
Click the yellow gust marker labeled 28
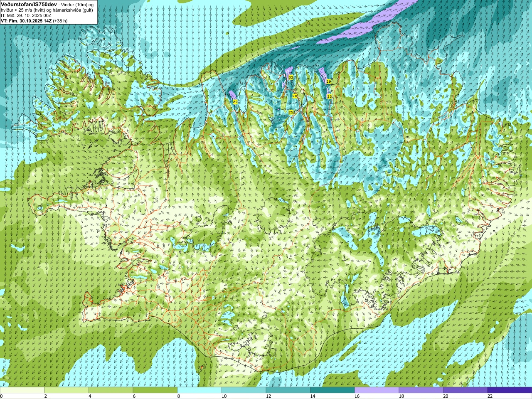[295, 96]
